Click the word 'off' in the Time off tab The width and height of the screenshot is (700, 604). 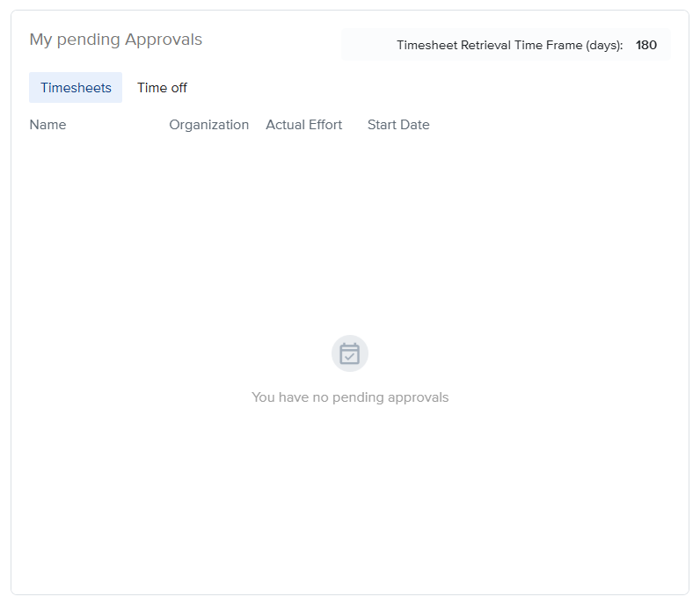[x=179, y=88]
